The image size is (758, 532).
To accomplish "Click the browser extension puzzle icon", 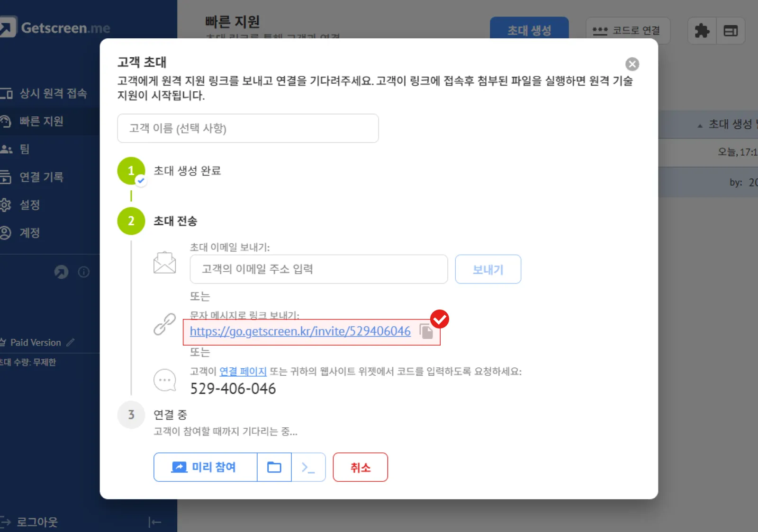I will click(702, 30).
